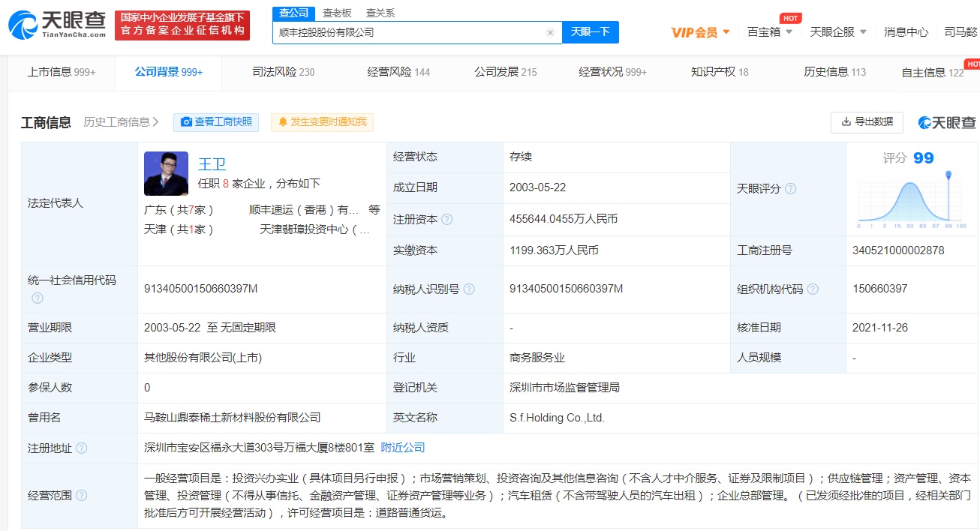This screenshot has height=531, width=980.
Task: Click the TianYanCha logo
Action: coord(57,25)
